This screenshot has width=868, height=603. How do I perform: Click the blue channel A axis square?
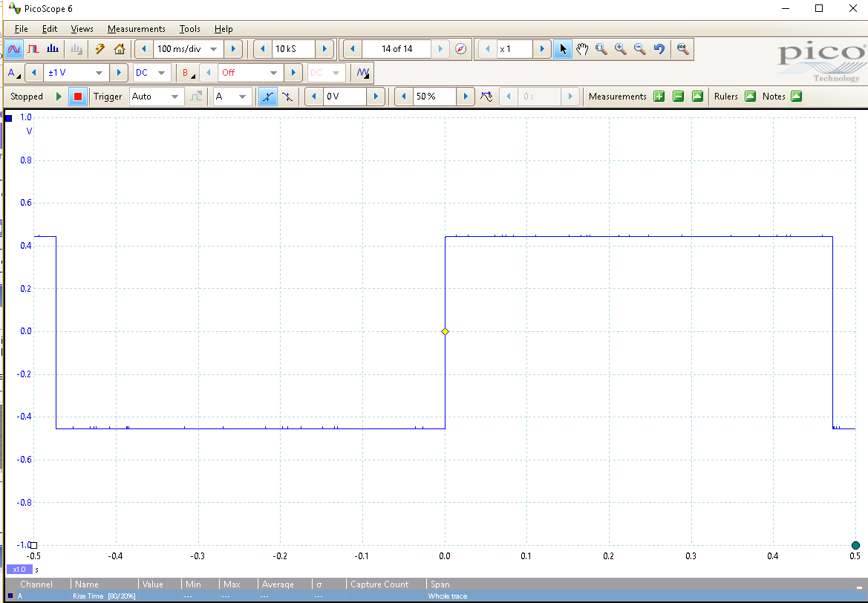8,118
